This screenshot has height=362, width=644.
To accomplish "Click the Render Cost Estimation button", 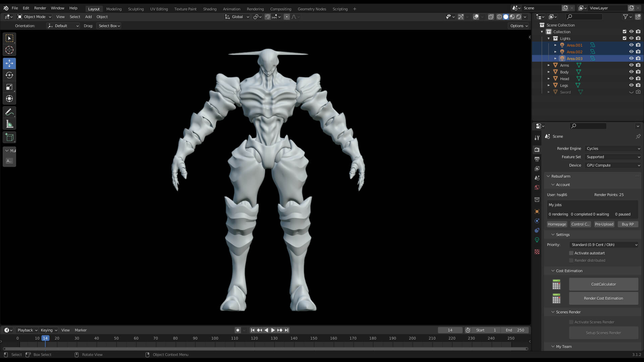I will [x=603, y=298].
